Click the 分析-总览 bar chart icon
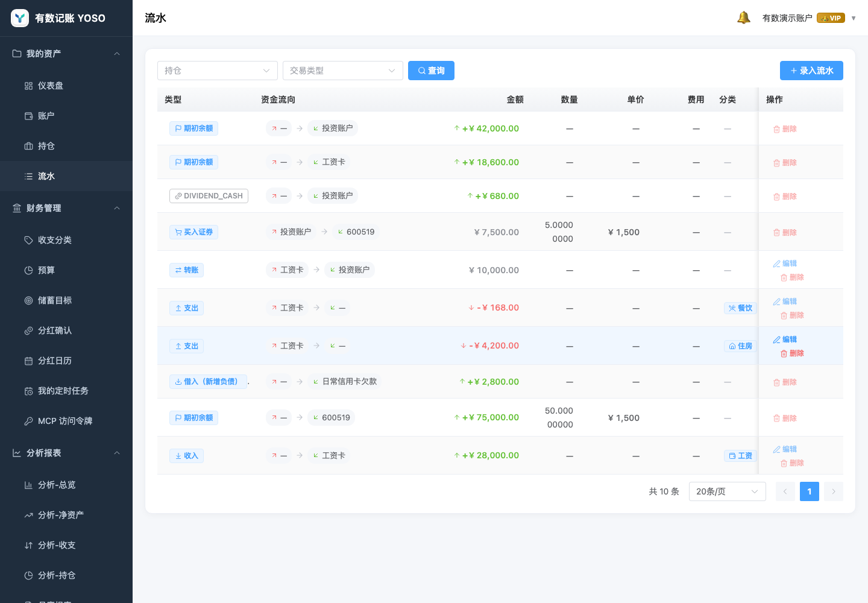The image size is (868, 603). [28, 485]
